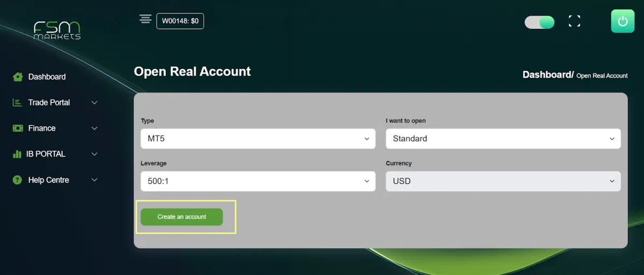Expand the Help Centre menu chevron
This screenshot has width=644, height=275.
94,180
